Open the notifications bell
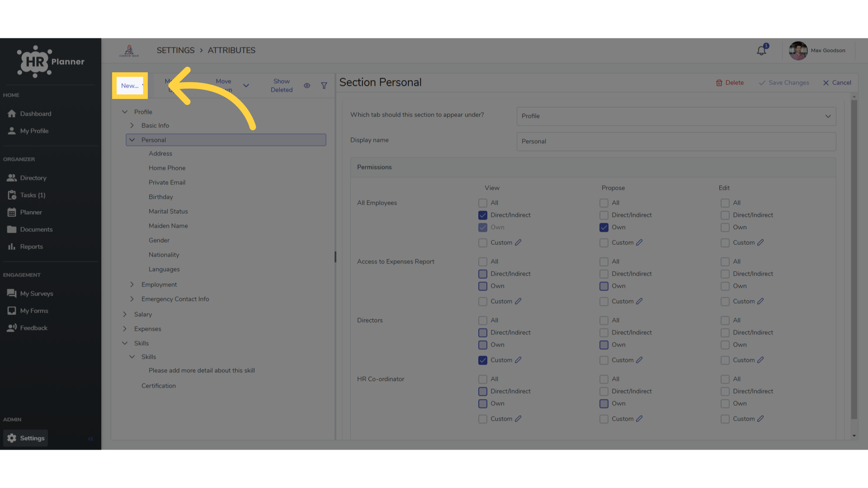The image size is (868, 488). coord(762,50)
